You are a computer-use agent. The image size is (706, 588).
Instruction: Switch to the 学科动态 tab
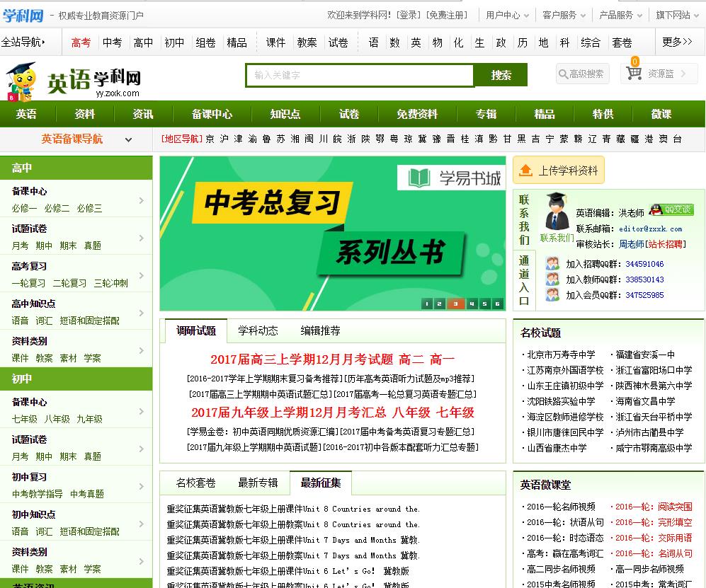[x=258, y=330]
